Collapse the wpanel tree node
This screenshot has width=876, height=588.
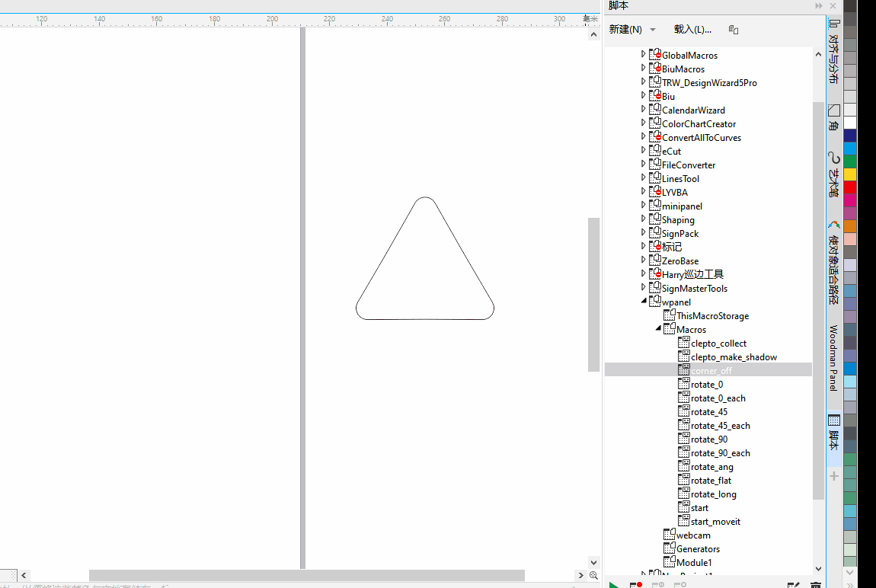(644, 300)
